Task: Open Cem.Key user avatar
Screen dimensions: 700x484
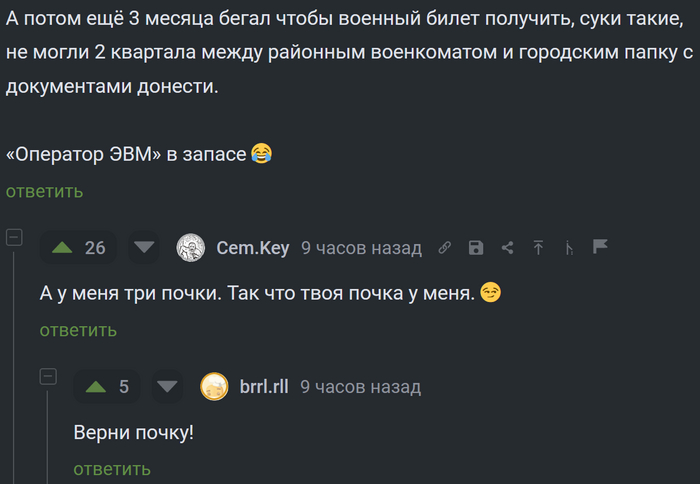Action: [x=190, y=248]
